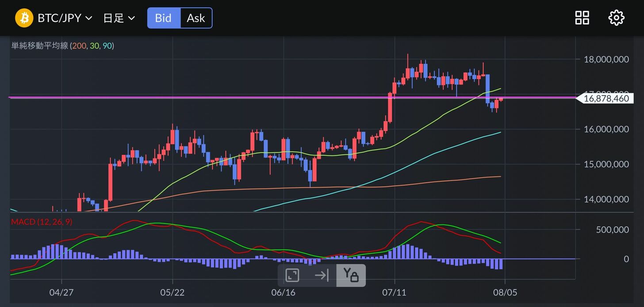This screenshot has height=307, width=644.
Task: Expand chart to fullscreen
Action: click(x=292, y=275)
